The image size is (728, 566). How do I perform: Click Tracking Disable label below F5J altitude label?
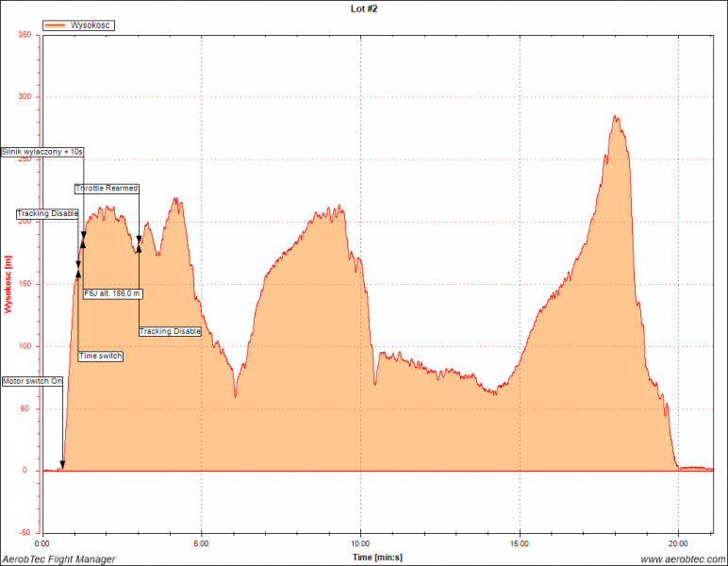170,331
